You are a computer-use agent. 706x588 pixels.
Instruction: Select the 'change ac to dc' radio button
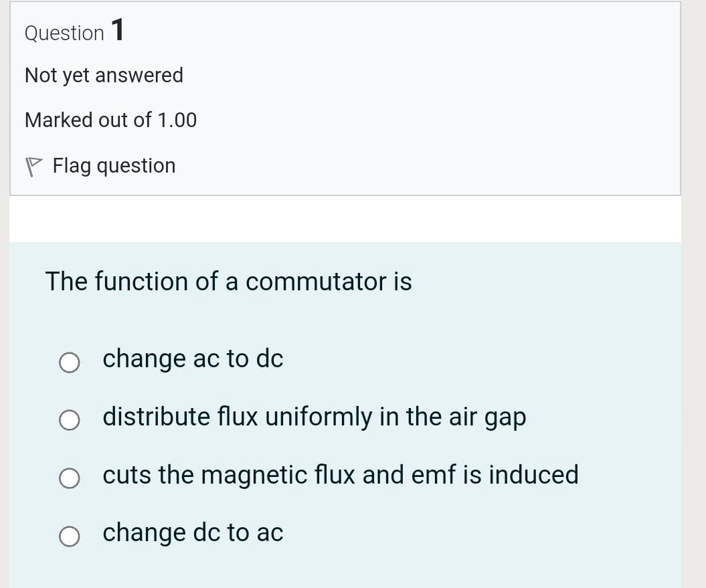(70, 363)
